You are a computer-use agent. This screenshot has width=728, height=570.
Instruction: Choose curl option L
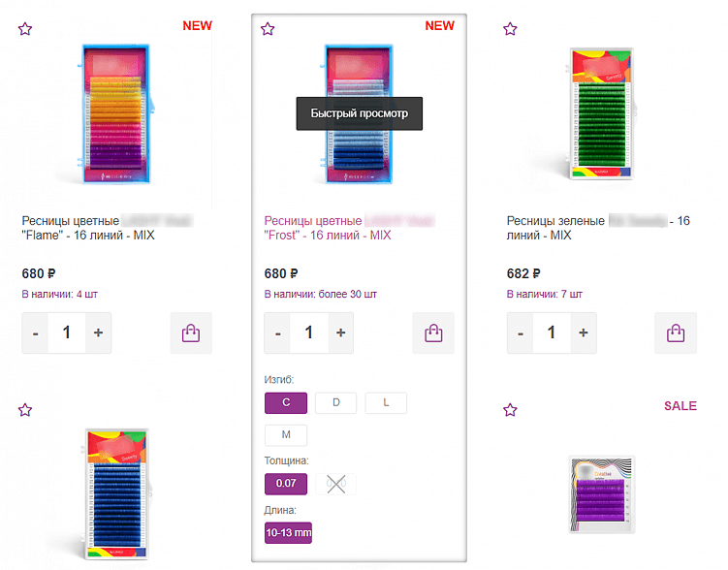tap(386, 403)
